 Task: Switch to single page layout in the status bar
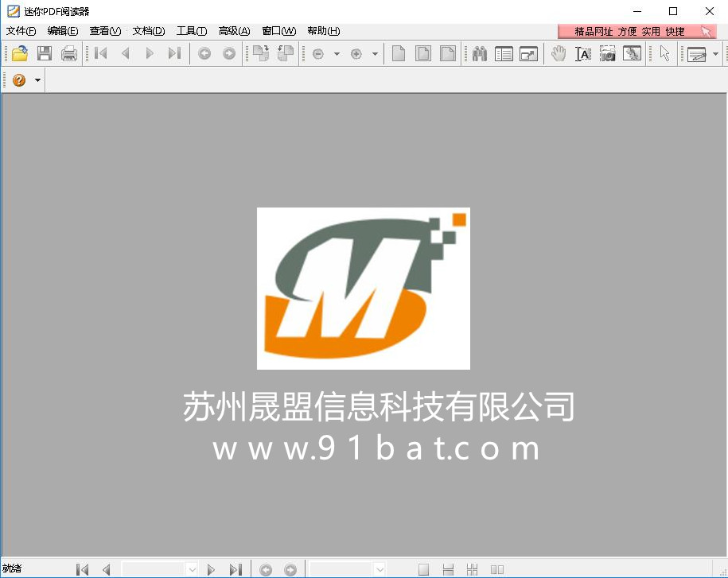point(423,569)
